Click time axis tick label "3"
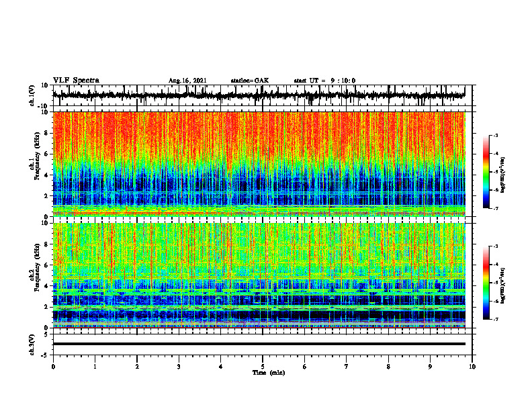Viewport: 532px width, 411px height. point(179,367)
